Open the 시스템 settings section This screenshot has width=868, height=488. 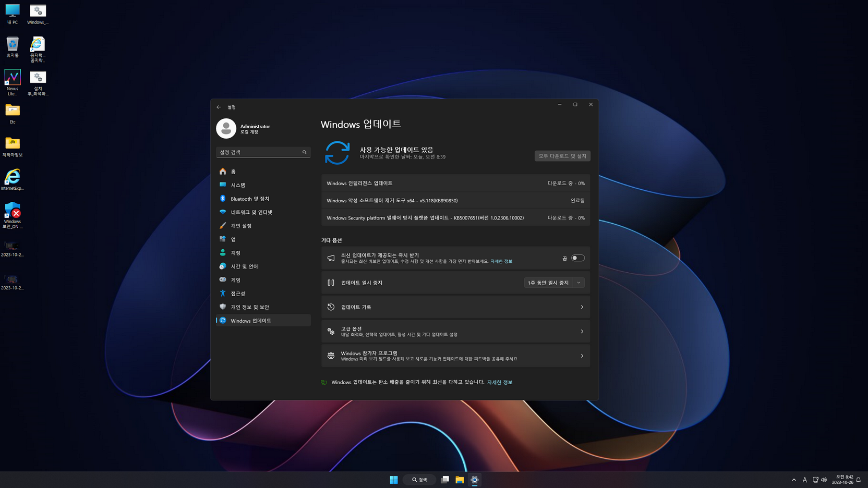click(263, 185)
